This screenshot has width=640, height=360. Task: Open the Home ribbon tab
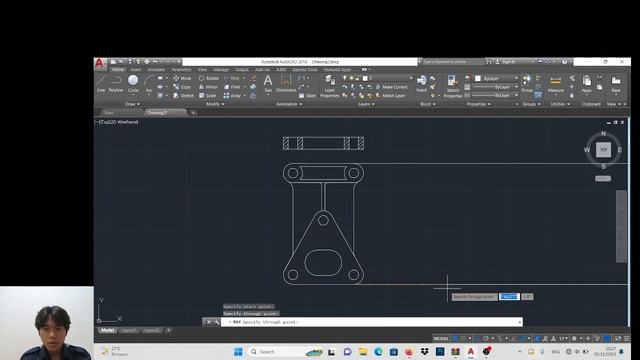click(118, 70)
